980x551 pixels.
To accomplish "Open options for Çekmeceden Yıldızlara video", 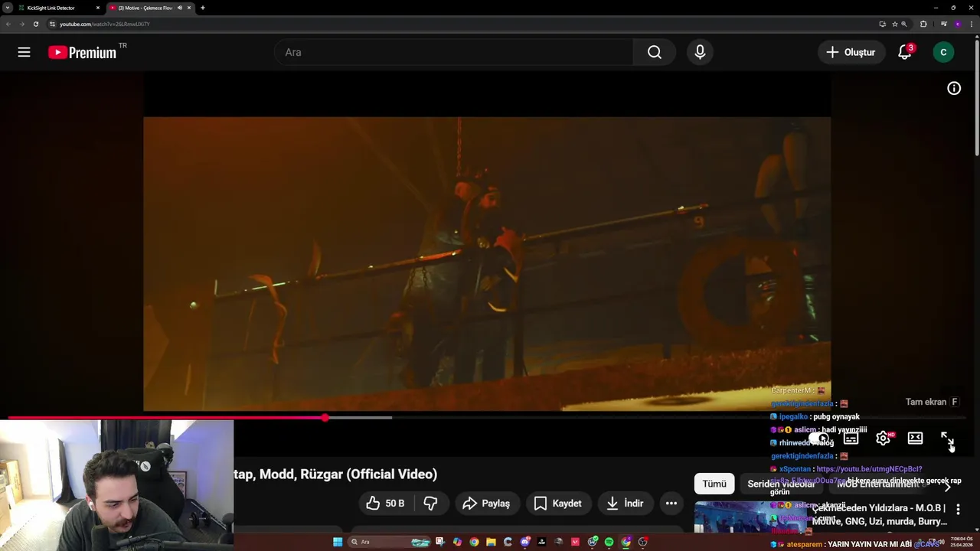I will click(958, 509).
